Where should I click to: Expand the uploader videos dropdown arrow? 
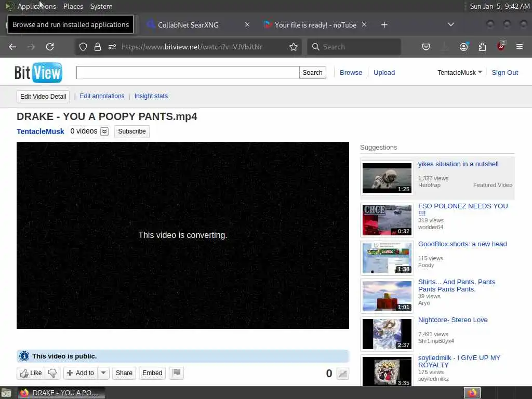click(x=104, y=131)
